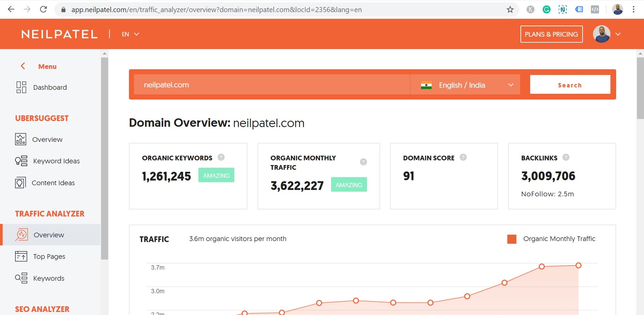644x315 pixels.
Task: Open the Grammarly extension icon
Action: coord(547,9)
